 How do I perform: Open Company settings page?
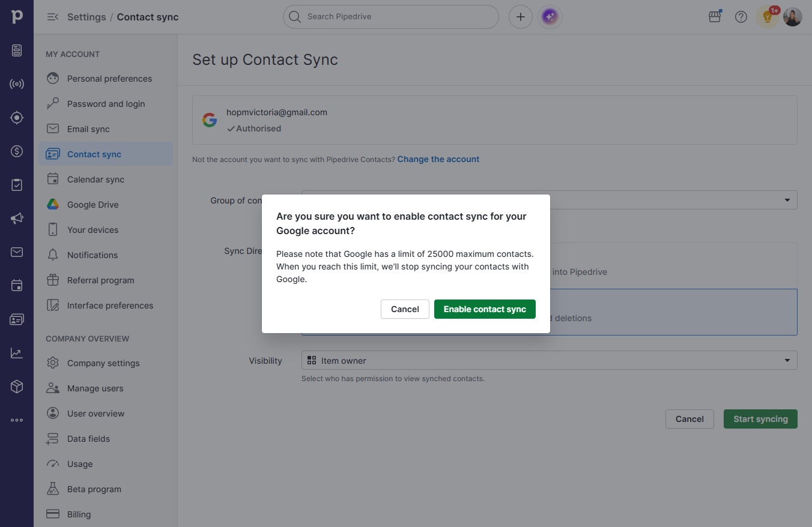click(x=106, y=363)
